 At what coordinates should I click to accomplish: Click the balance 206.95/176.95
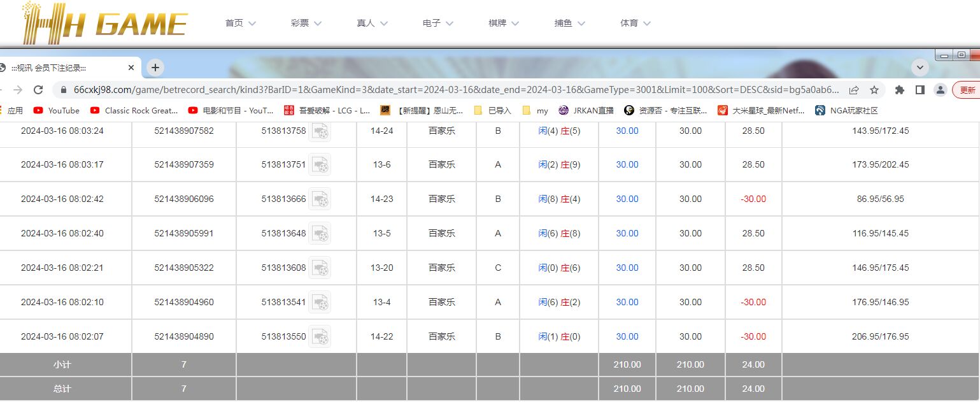point(881,336)
